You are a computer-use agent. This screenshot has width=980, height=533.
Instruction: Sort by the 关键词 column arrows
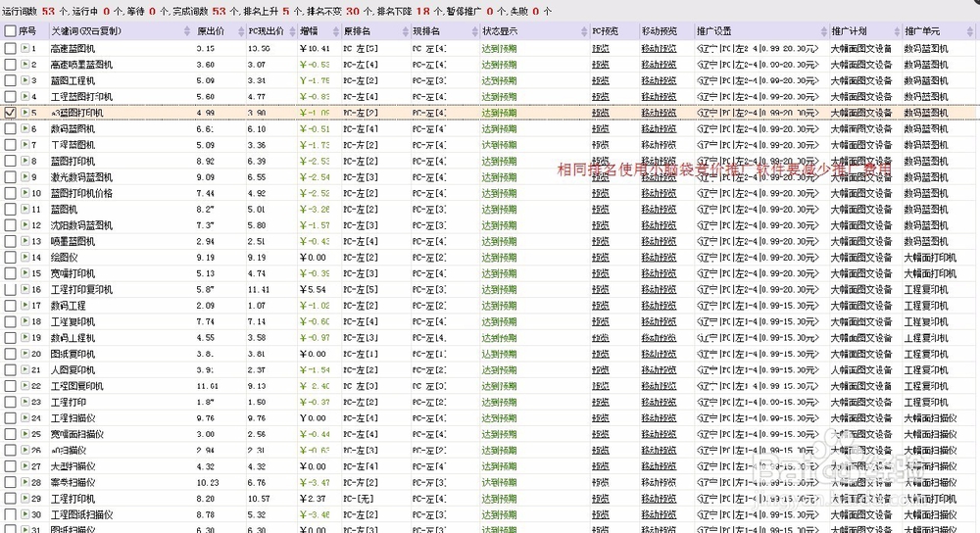coord(187,31)
